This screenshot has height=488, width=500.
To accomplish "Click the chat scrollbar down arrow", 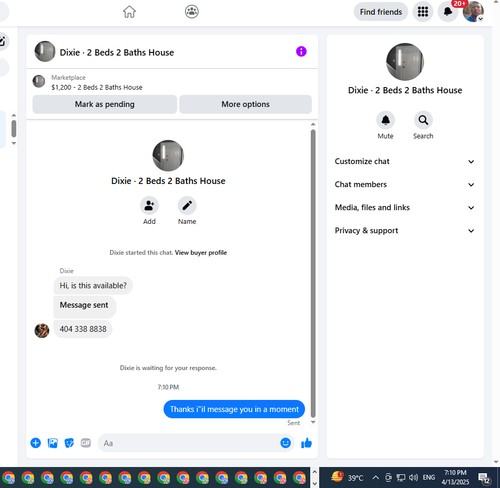I will tap(313, 422).
